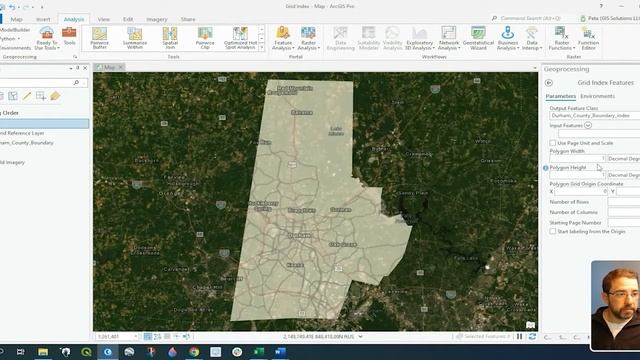Enable Start labeling from the Origin
The image size is (640, 360).
point(552,231)
